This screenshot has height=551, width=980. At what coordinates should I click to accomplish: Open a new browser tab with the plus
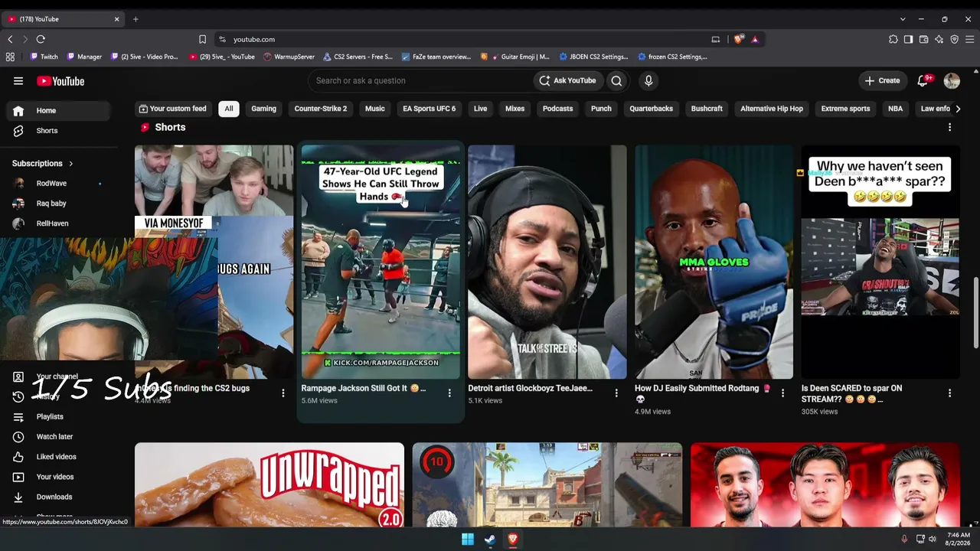click(x=136, y=19)
